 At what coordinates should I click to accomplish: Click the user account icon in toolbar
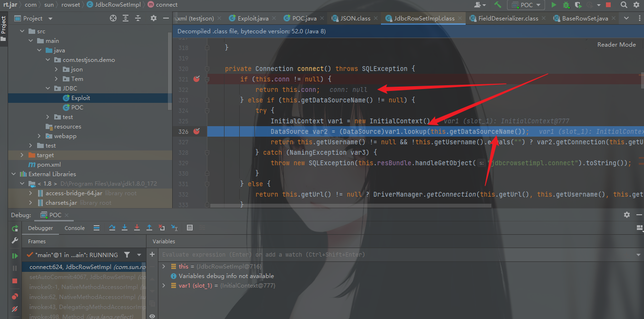[479, 5]
